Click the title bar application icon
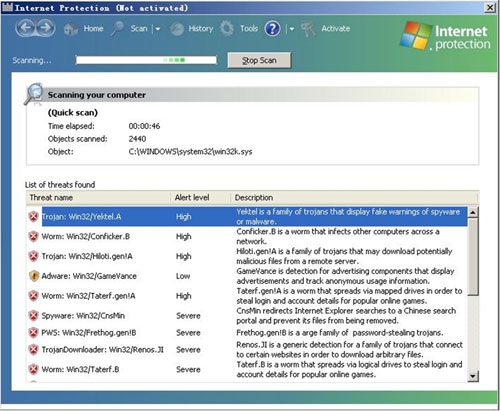 click(7, 7)
